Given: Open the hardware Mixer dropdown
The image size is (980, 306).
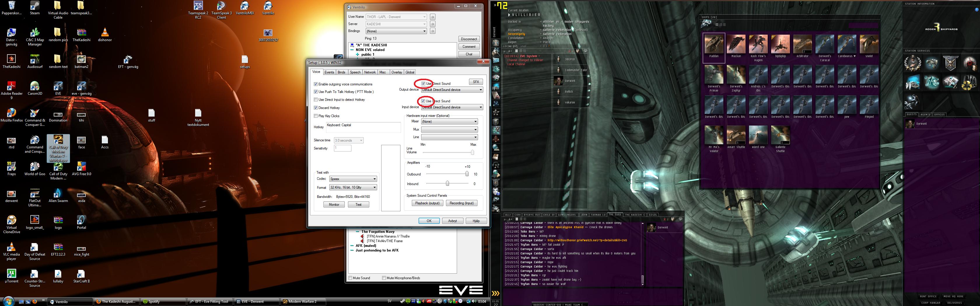Looking at the screenshot, I should coord(449,122).
